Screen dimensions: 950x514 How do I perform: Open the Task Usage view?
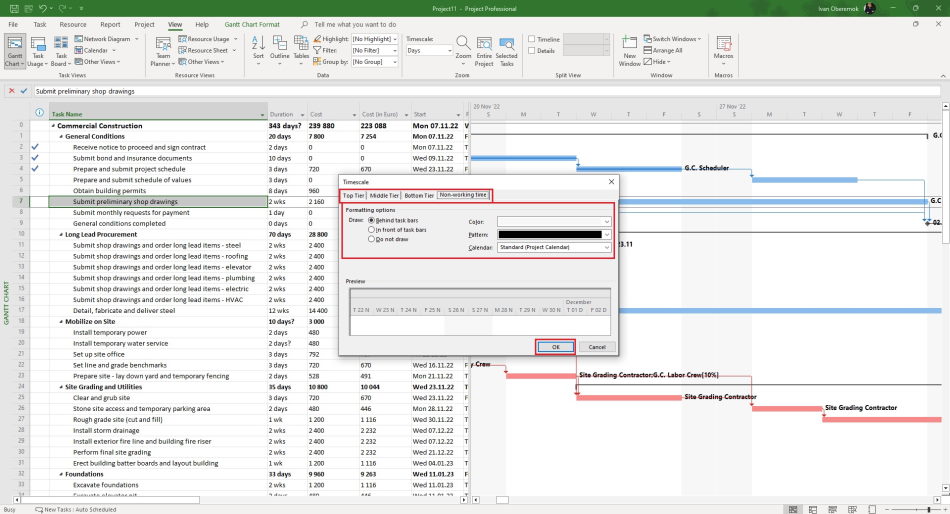coord(38,51)
